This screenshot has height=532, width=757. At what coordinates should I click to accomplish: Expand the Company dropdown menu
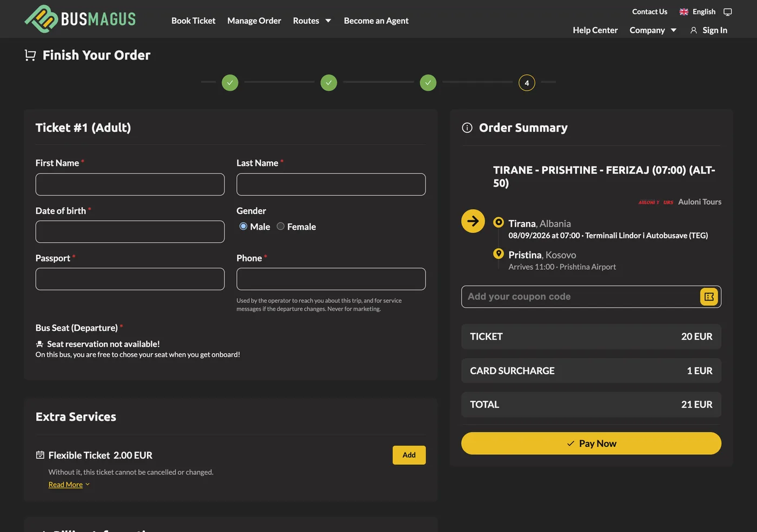click(653, 30)
